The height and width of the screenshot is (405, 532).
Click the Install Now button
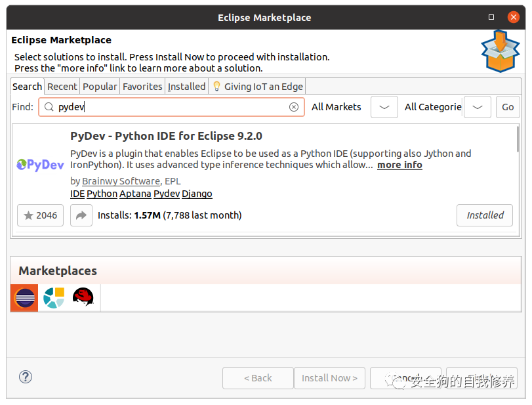point(329,378)
